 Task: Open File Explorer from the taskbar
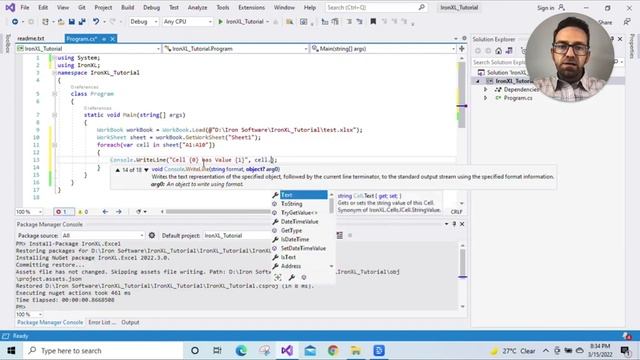[x=356, y=351]
